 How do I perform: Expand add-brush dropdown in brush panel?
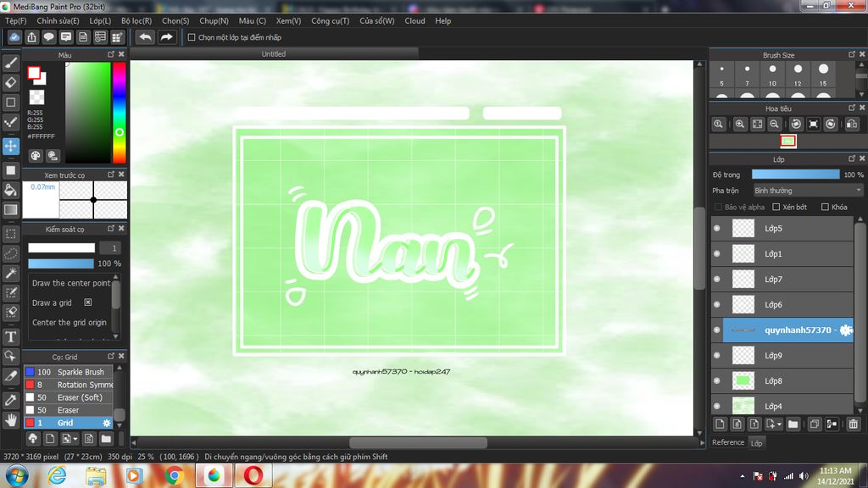75,440
